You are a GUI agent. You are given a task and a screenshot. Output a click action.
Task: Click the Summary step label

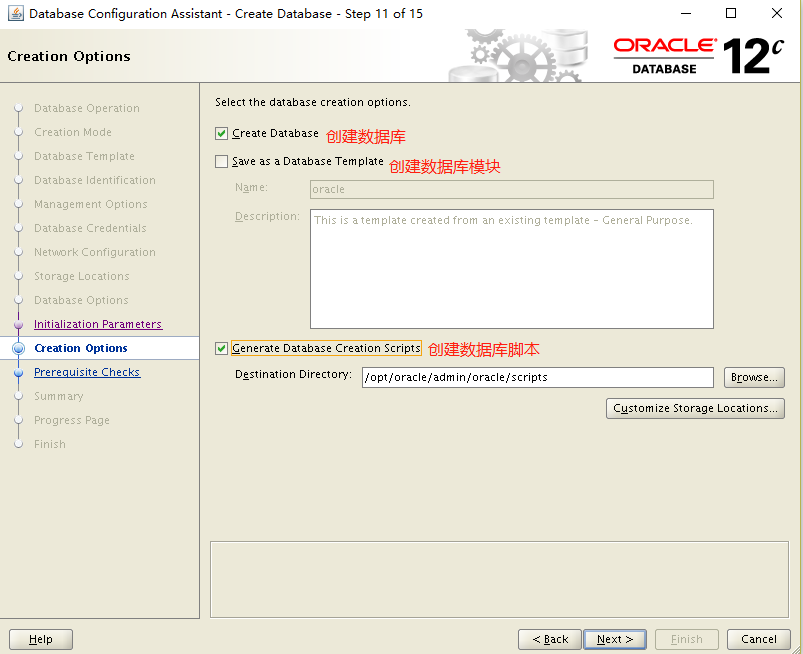58,396
